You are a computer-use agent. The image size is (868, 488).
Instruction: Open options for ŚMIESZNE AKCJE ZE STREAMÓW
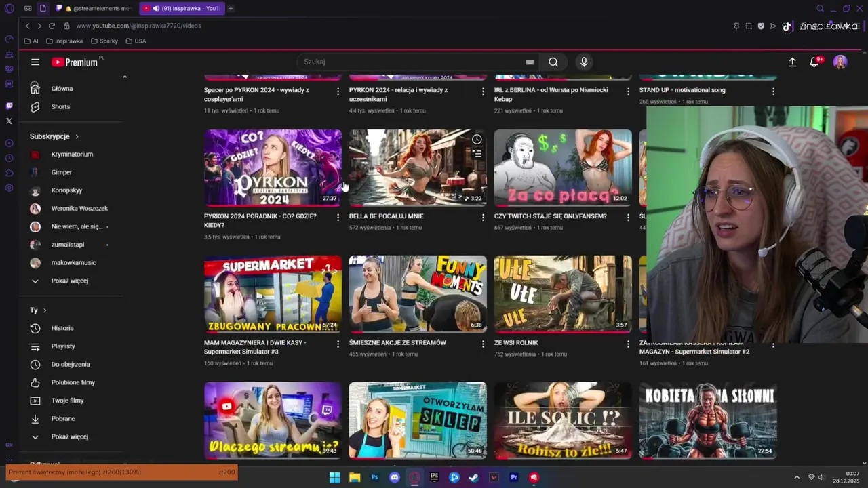[x=483, y=344]
